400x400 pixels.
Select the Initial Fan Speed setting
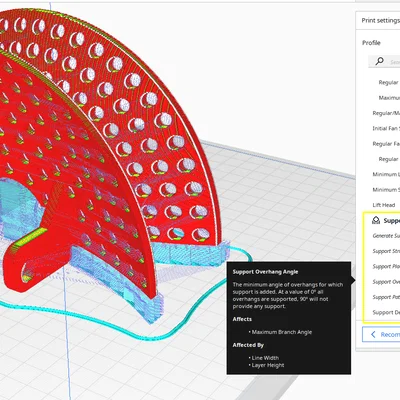point(386,128)
